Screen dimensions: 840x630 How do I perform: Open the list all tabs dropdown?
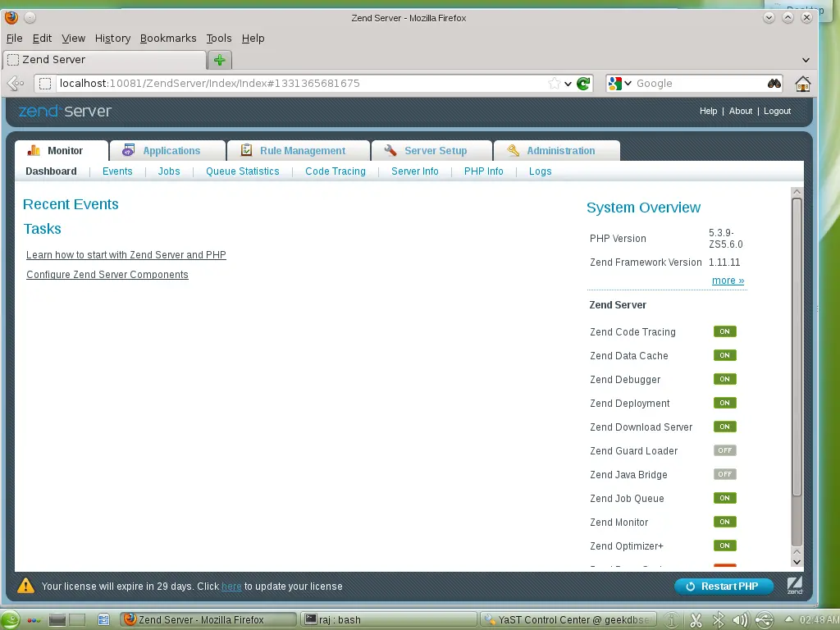pos(806,60)
